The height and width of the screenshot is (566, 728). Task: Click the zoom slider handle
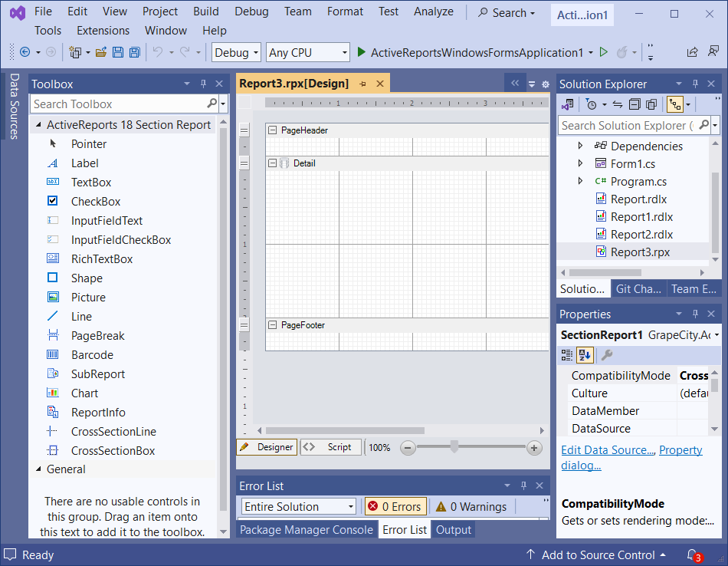(454, 447)
